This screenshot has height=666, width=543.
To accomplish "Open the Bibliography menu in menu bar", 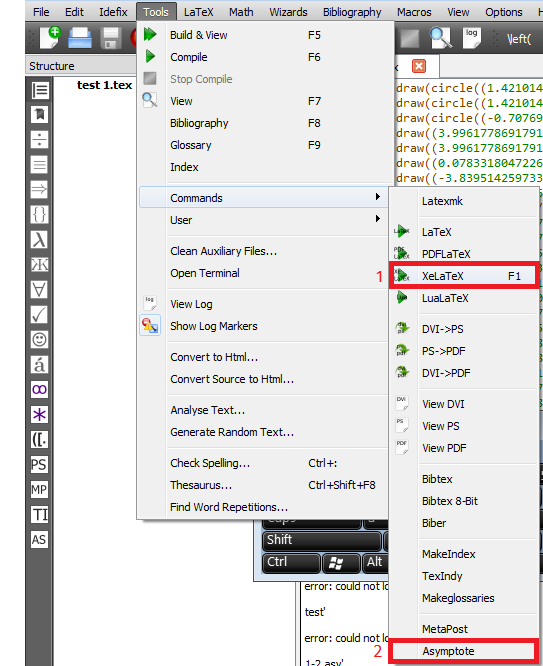I will click(x=352, y=12).
